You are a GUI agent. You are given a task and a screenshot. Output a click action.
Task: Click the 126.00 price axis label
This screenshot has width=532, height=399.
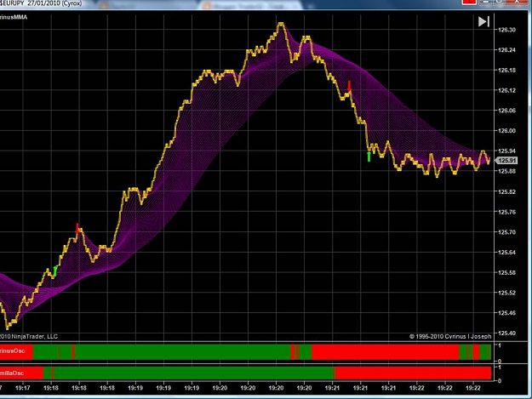tap(506, 131)
